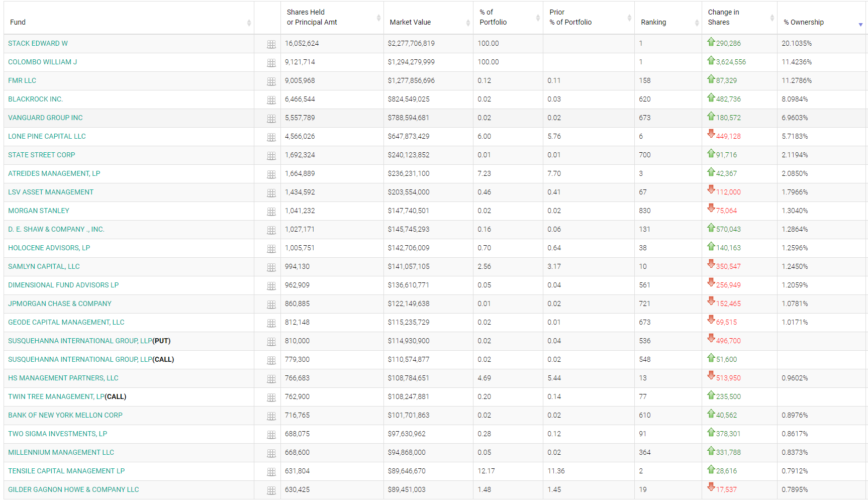Screen dimensions: 868x503
Task: Open grid icon for GEODE CAPITAL row
Action: coord(271,323)
